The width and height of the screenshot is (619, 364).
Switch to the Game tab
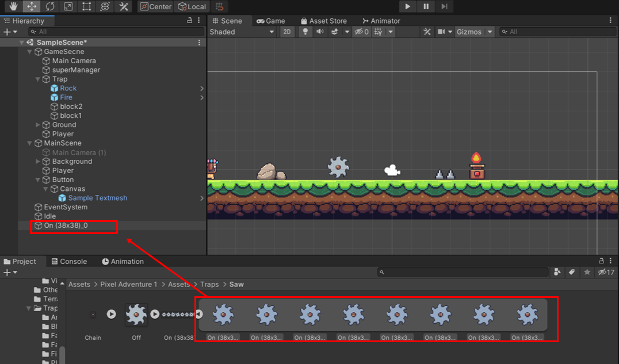[271, 21]
